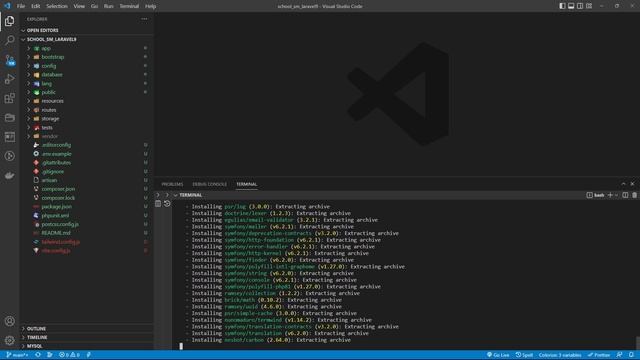The image size is (640, 360).
Task: Open the File menu
Action: (x=21, y=6)
